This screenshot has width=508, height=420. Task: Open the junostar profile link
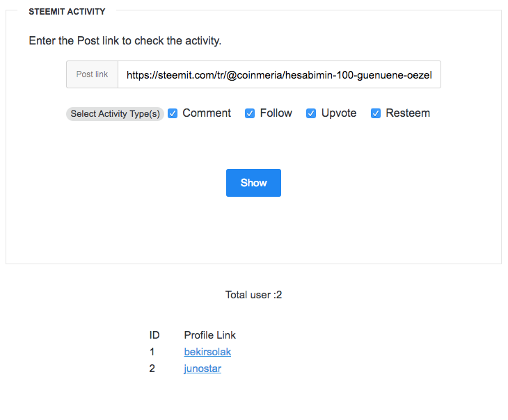pyautogui.click(x=203, y=369)
